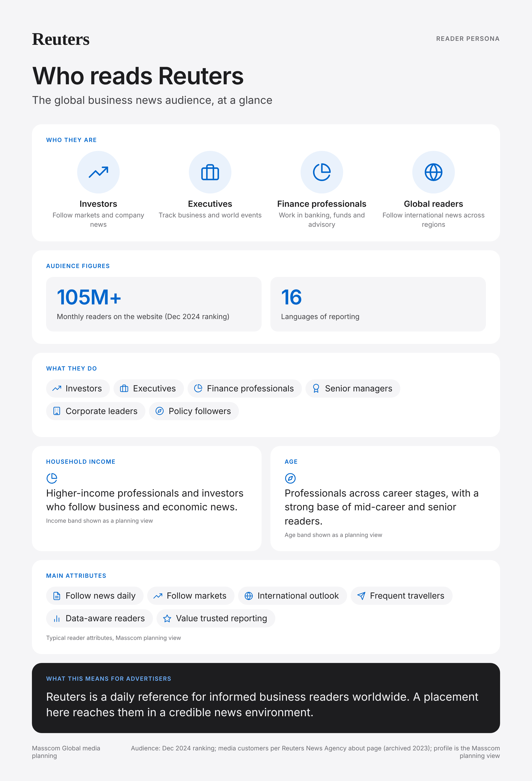Image resolution: width=532 pixels, height=781 pixels.
Task: Click the 105M+ monthly readers figure
Action: tap(89, 297)
